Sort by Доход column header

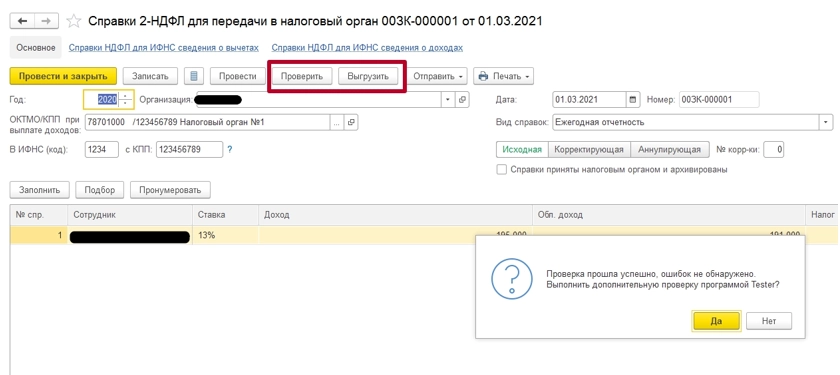click(395, 215)
